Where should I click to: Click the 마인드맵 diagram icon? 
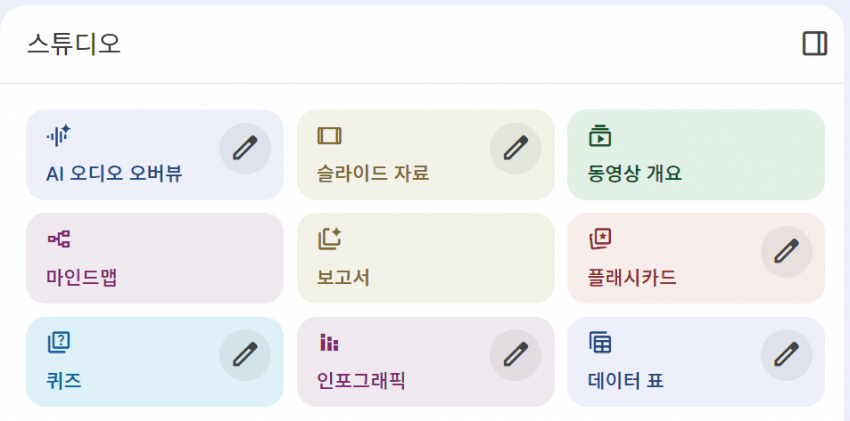pyautogui.click(x=59, y=239)
